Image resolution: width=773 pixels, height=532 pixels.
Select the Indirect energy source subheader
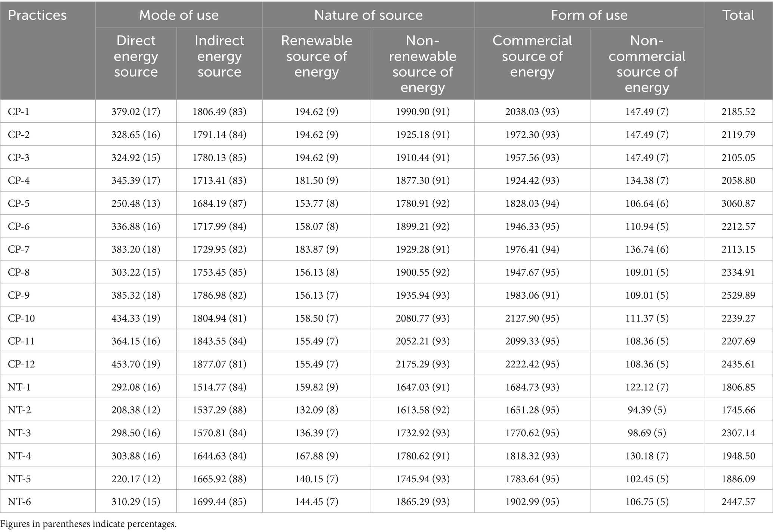[219, 56]
